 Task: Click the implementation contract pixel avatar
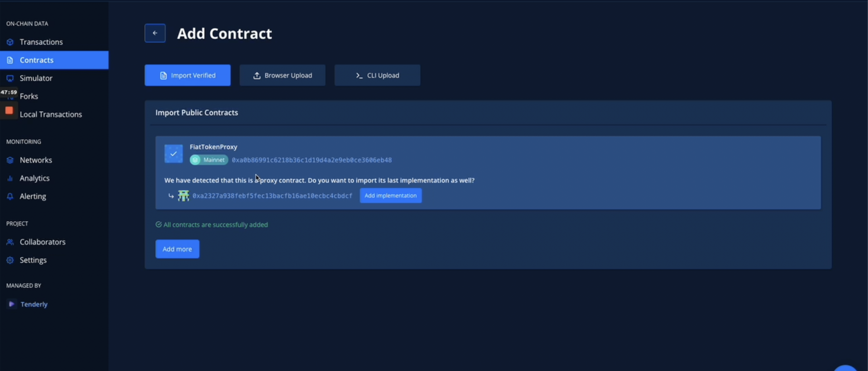click(x=183, y=196)
